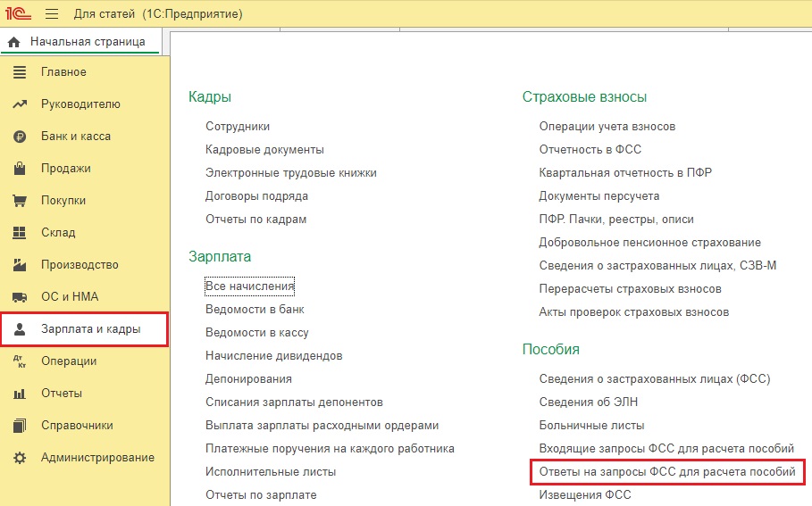This screenshot has width=812, height=506.
Task: Open Начисление дивидендов
Action: point(274,356)
